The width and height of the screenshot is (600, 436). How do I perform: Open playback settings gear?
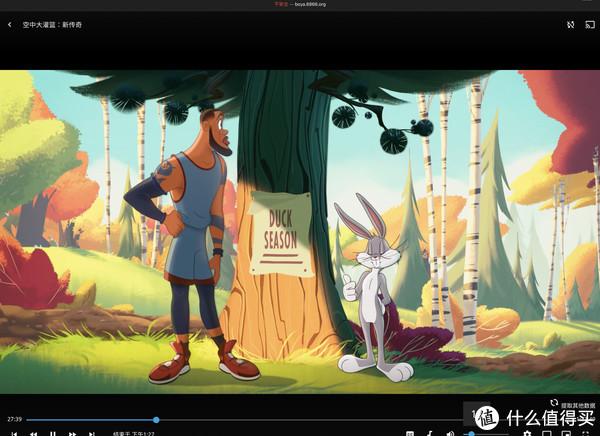pos(527,434)
